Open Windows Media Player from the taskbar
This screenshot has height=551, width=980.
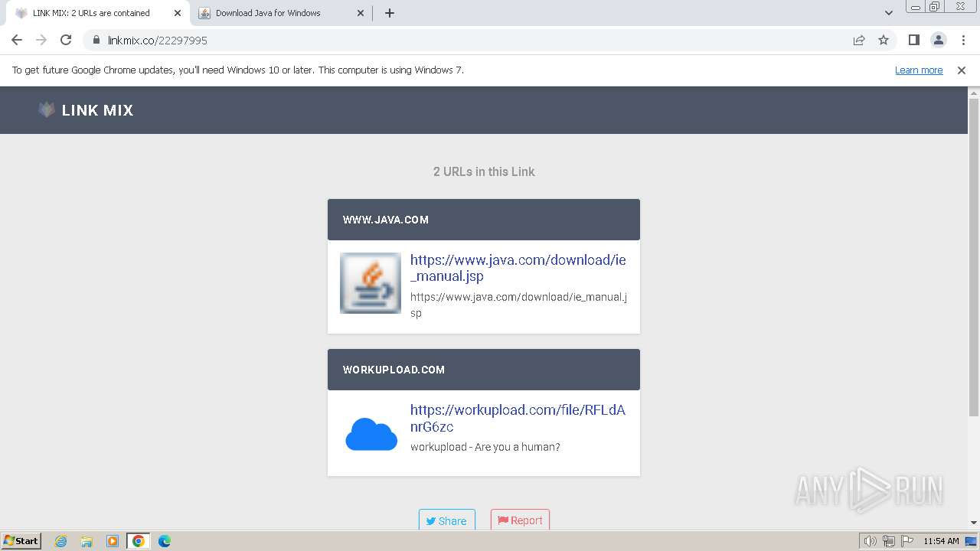click(x=113, y=541)
